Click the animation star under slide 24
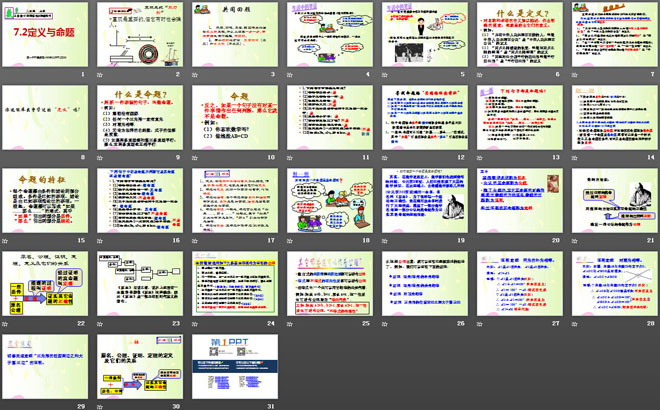This screenshot has width=660, height=410. [x=195, y=324]
